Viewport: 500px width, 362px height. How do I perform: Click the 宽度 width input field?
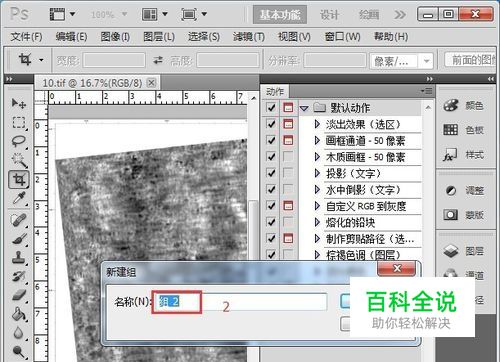point(114,61)
